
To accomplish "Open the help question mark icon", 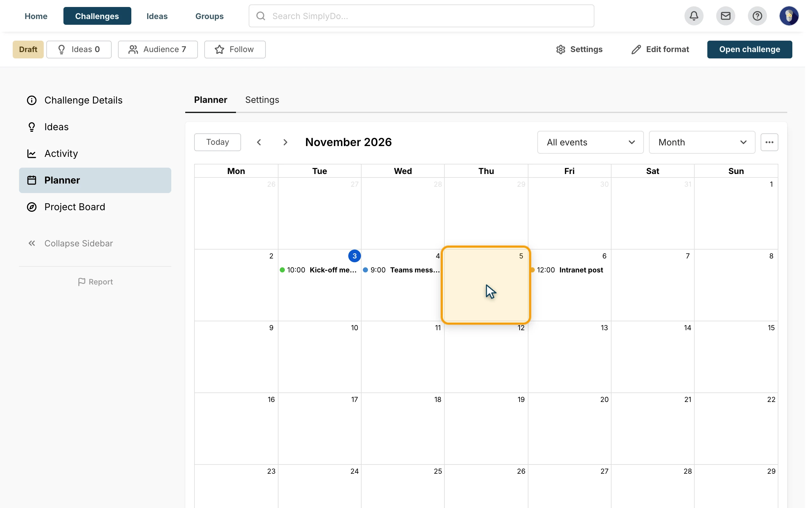I will pos(757,16).
